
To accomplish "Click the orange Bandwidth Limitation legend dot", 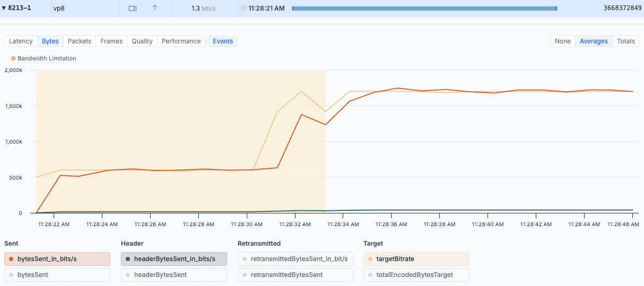I will coord(13,58).
